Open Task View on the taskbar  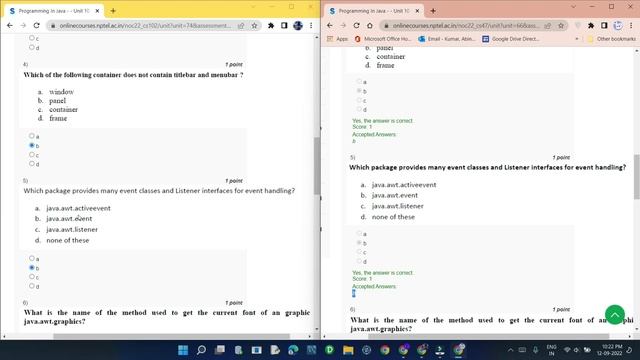220,350
